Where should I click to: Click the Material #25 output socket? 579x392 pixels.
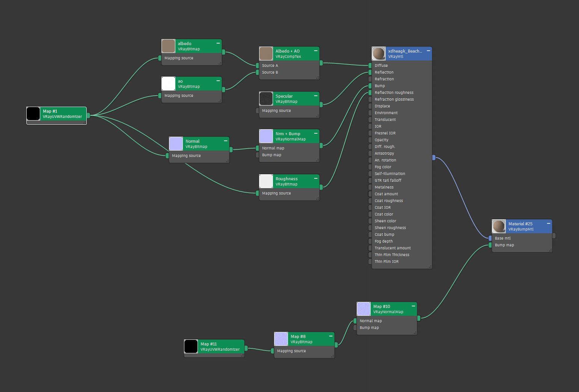[554, 235]
